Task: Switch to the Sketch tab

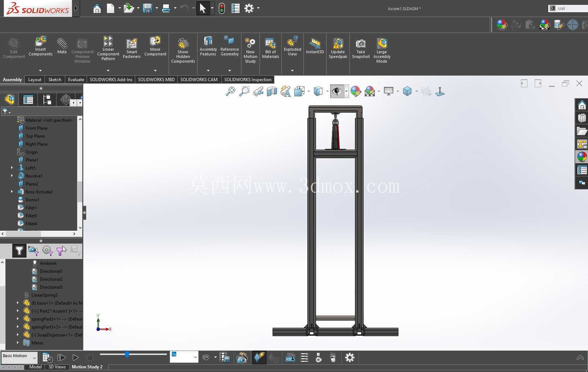Action: tap(55, 80)
